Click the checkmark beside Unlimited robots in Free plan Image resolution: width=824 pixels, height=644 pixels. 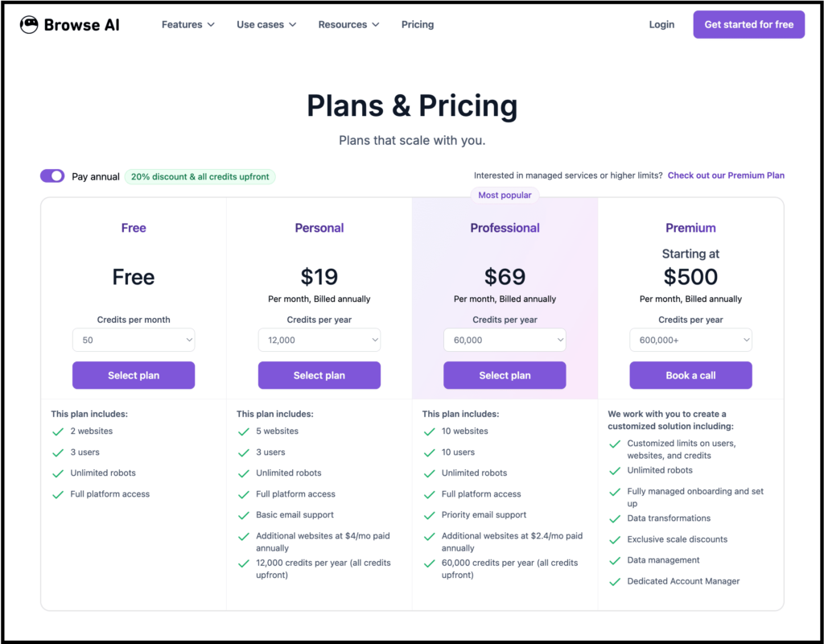tap(58, 473)
